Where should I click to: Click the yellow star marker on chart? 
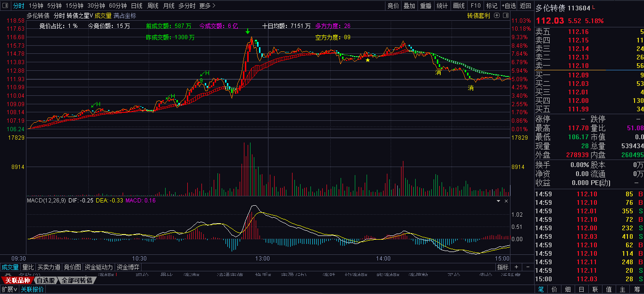click(x=368, y=60)
